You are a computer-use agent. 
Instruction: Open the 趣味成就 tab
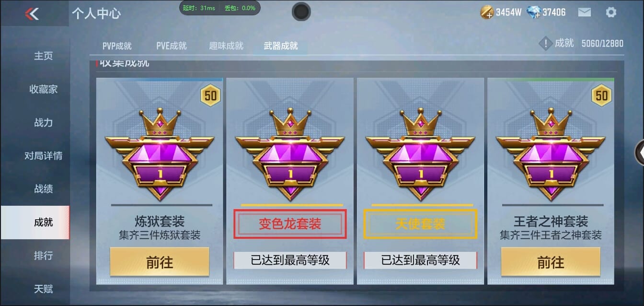[226, 46]
